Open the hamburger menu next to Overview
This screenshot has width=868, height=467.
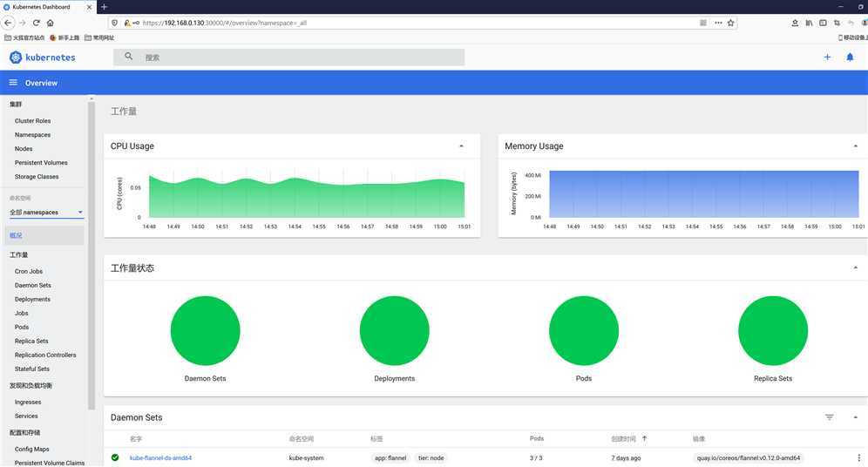(13, 83)
